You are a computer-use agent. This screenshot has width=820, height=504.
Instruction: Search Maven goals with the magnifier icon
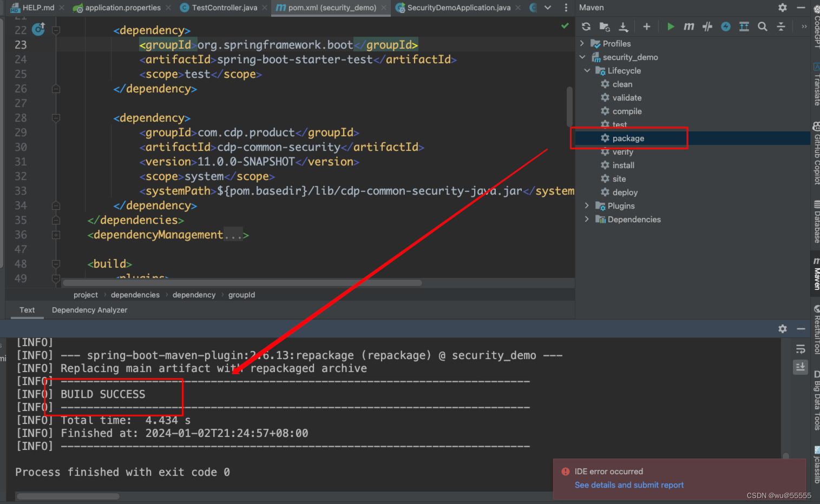point(763,26)
